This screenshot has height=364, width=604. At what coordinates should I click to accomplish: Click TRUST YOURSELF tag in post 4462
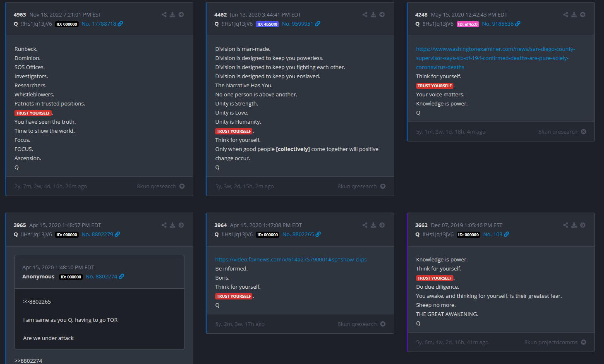[234, 131]
